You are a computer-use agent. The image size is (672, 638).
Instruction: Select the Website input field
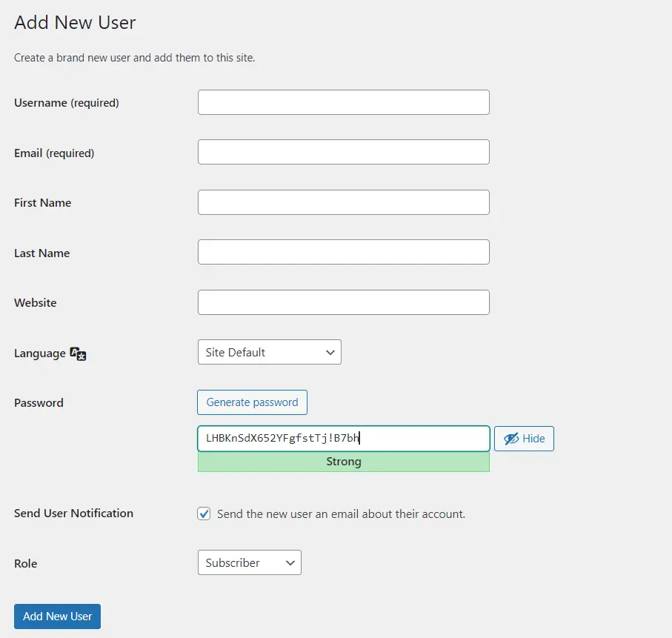coord(344,302)
